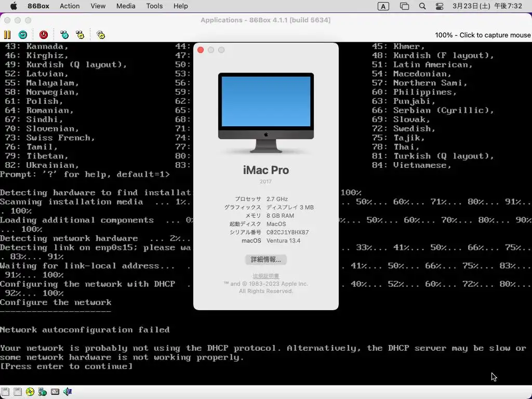
Task: Send Ctrl+Alt+Esc using yellow keys icon
Action: [80, 35]
